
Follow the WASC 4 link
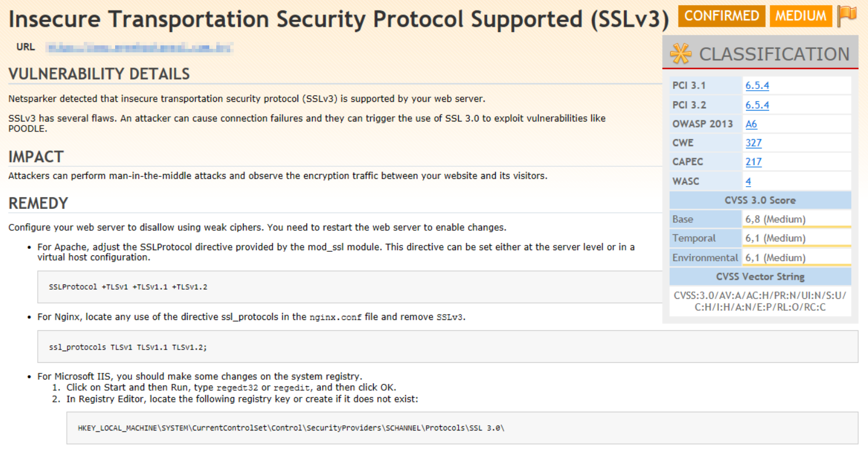748,181
